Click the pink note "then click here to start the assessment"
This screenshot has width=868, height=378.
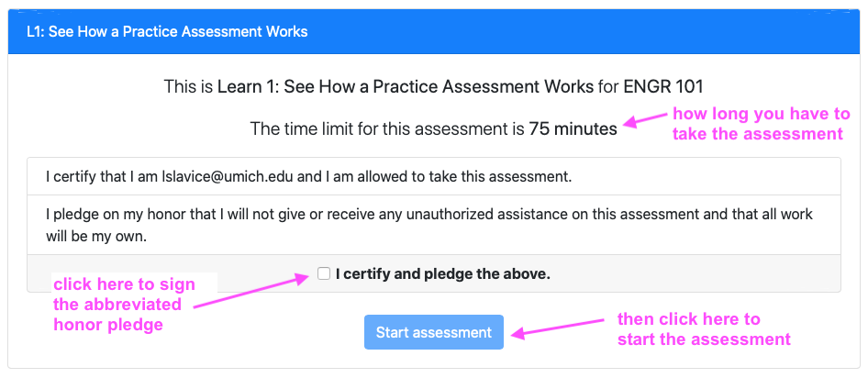pyautogui.click(x=704, y=328)
